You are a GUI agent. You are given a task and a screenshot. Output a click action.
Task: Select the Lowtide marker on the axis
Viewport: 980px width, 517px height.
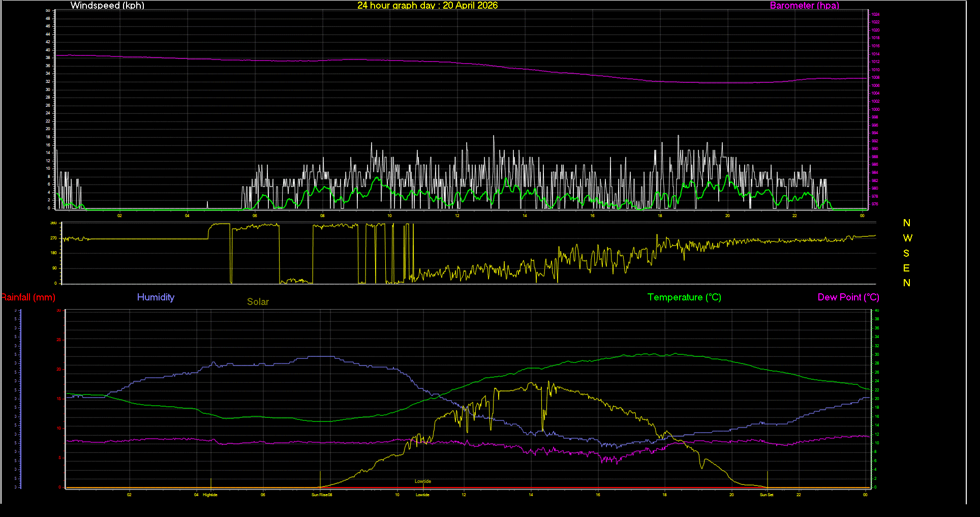coord(422,494)
